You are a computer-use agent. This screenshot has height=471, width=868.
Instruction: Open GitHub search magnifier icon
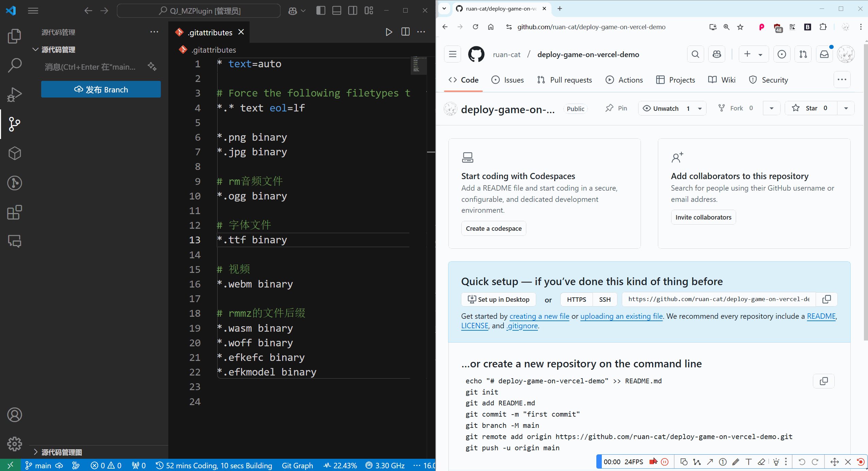pyautogui.click(x=696, y=54)
